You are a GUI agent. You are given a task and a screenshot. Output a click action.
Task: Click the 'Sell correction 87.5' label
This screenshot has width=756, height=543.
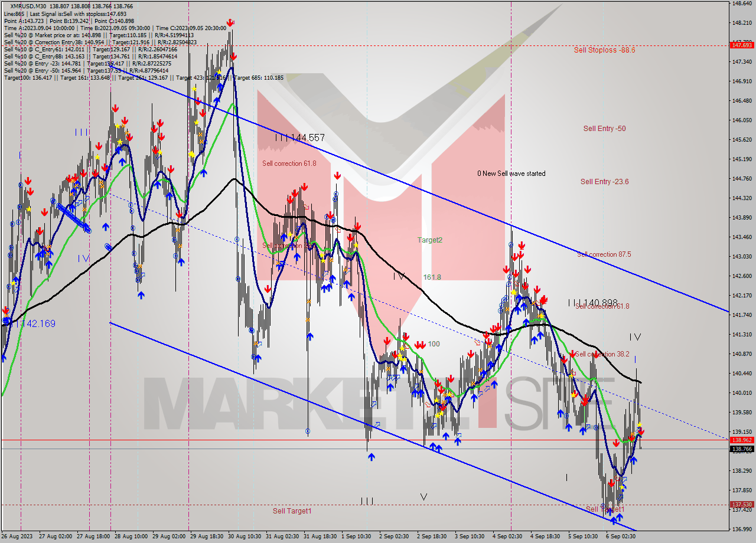[x=604, y=254]
